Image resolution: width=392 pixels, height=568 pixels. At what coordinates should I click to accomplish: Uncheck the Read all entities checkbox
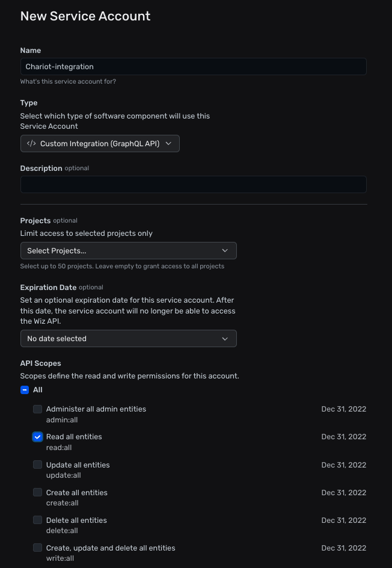coord(38,437)
